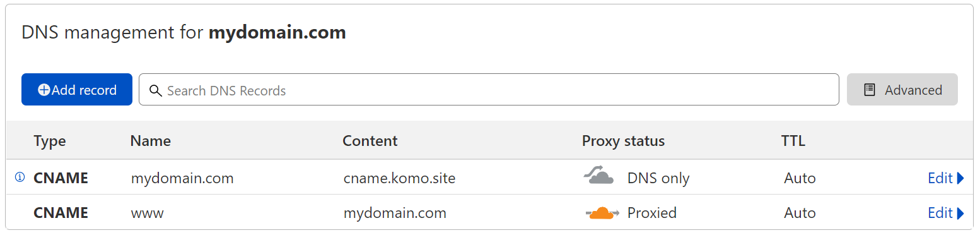Image resolution: width=980 pixels, height=235 pixels.
Task: Click the Add record button
Action: pos(77,90)
